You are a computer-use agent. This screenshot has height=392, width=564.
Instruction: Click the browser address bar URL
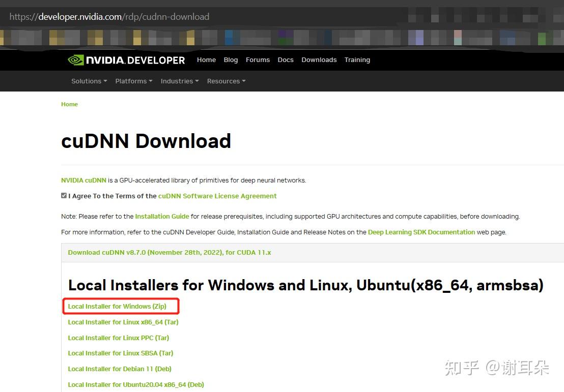coord(109,17)
